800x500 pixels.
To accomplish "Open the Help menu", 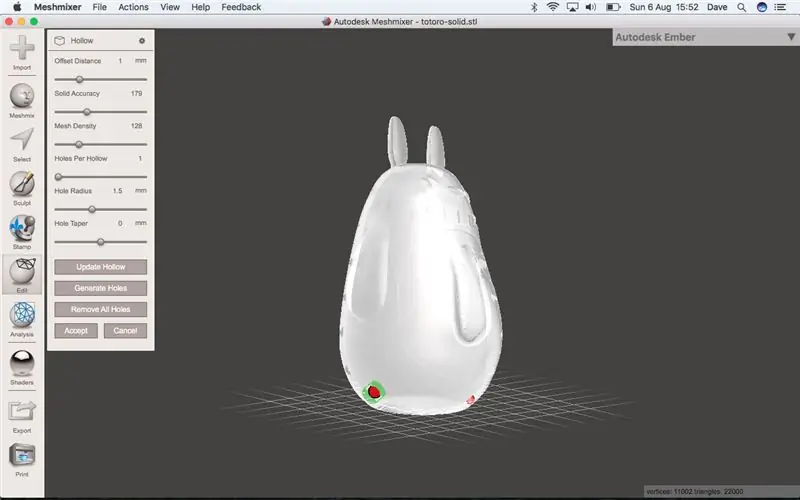I will tap(201, 7).
